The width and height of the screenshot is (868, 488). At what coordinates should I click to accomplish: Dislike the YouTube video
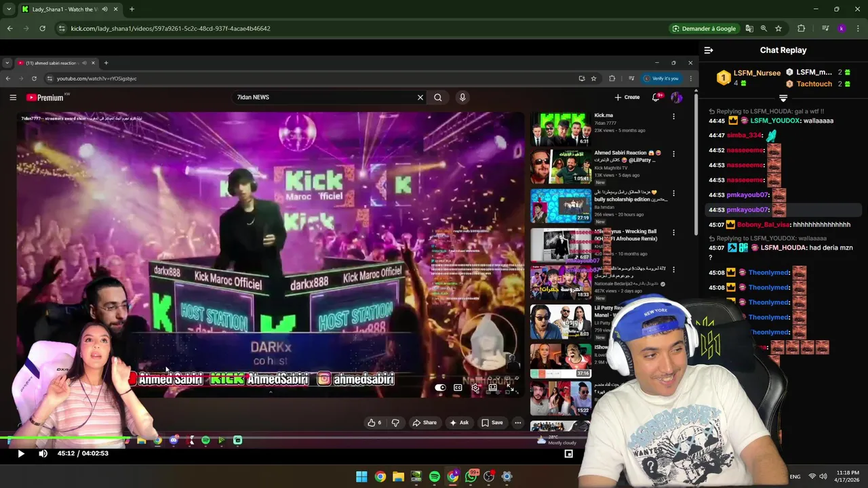[395, 423]
